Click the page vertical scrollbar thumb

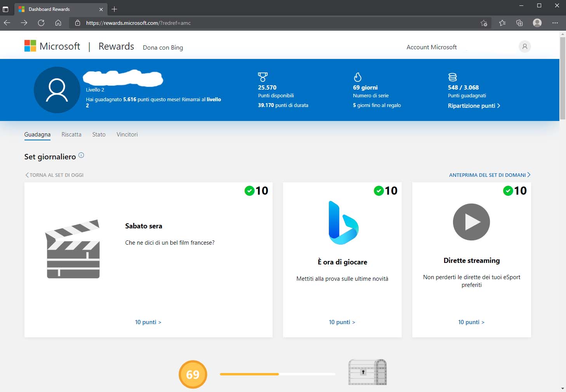click(x=563, y=78)
